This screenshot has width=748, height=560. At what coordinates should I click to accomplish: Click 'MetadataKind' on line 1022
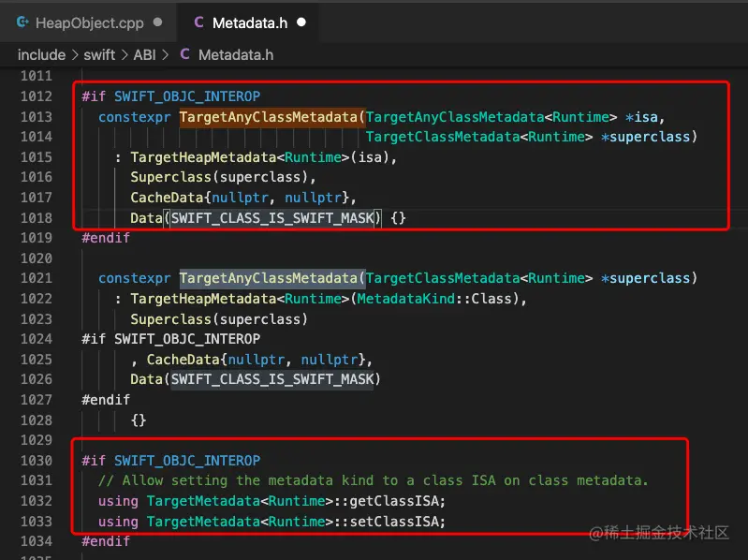pos(405,299)
